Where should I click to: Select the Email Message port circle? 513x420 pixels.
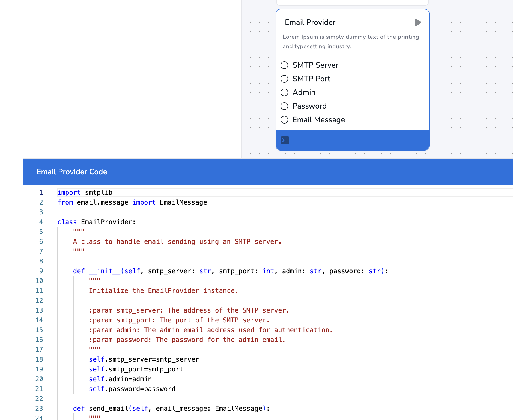click(x=284, y=120)
